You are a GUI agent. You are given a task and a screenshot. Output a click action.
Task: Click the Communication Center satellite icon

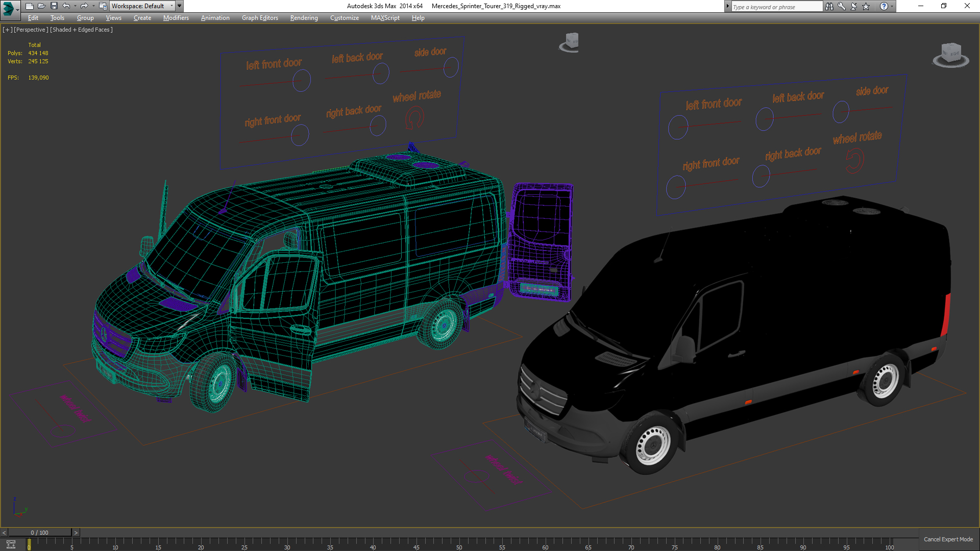(x=854, y=6)
